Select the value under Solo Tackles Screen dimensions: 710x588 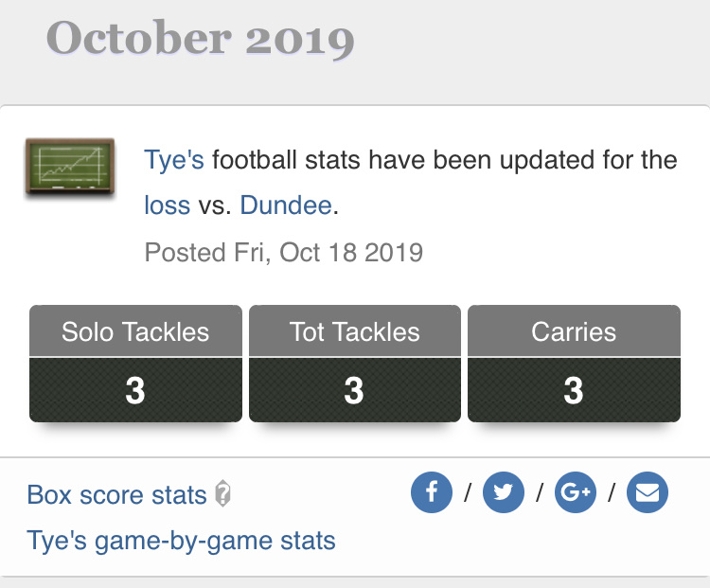tap(135, 390)
